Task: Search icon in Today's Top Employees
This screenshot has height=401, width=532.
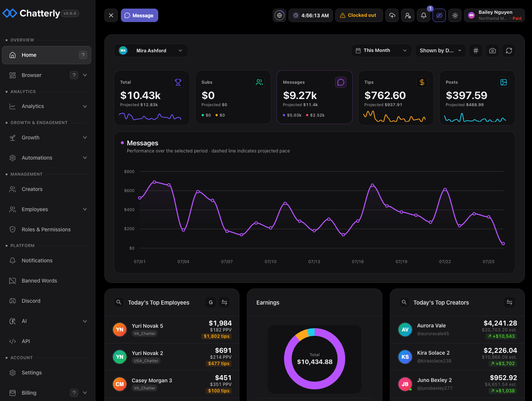Action: click(119, 302)
